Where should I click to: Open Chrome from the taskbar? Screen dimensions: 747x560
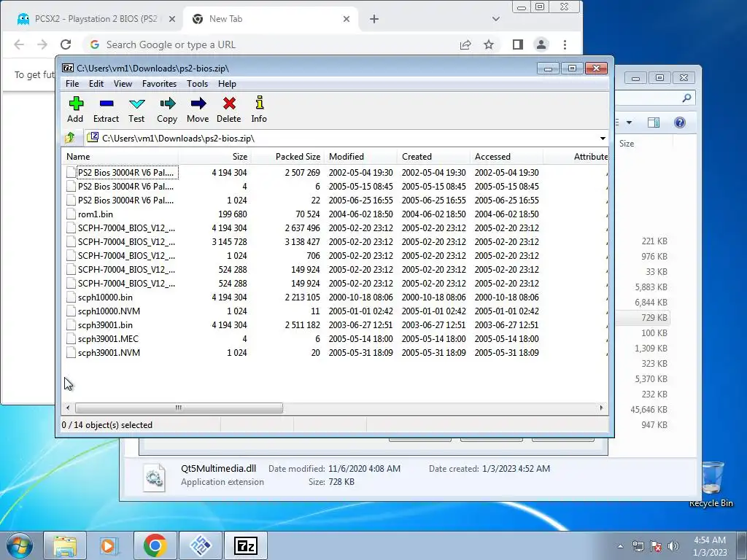tap(155, 545)
